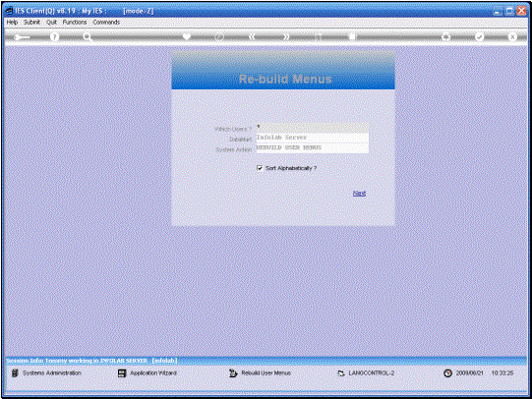The height and width of the screenshot is (399, 532).
Task: Click the clock icon beside the date
Action: [x=447, y=372]
